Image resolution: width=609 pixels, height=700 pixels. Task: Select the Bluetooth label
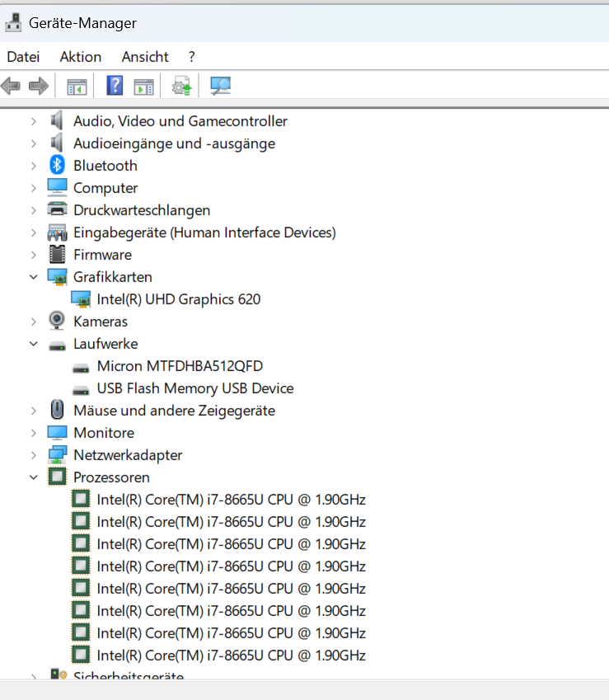click(x=105, y=166)
